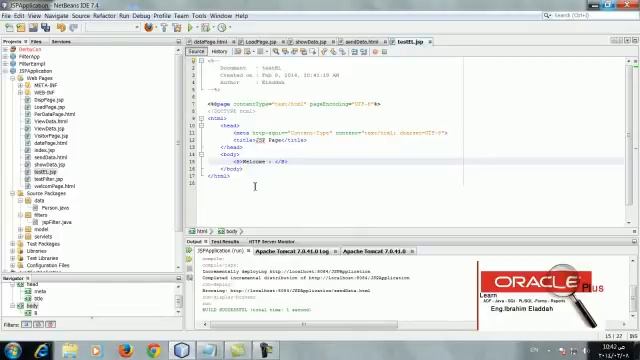Switch to the sendData.html editor tab
Screen dimensions: 640x360
[x=362, y=42]
